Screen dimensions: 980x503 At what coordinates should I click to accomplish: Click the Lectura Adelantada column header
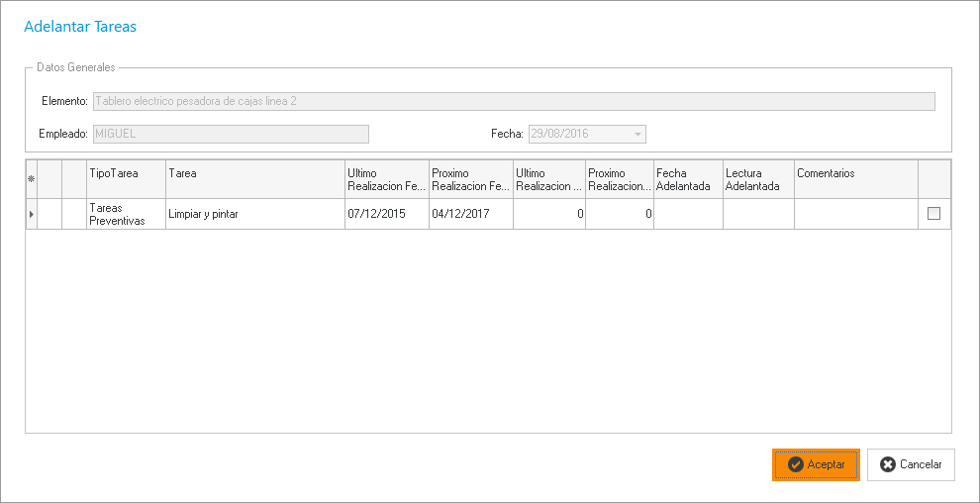click(757, 179)
